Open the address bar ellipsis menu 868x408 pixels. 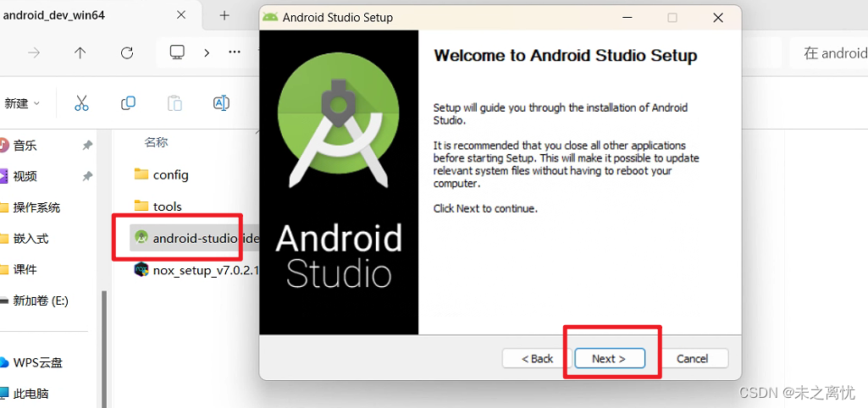click(235, 52)
